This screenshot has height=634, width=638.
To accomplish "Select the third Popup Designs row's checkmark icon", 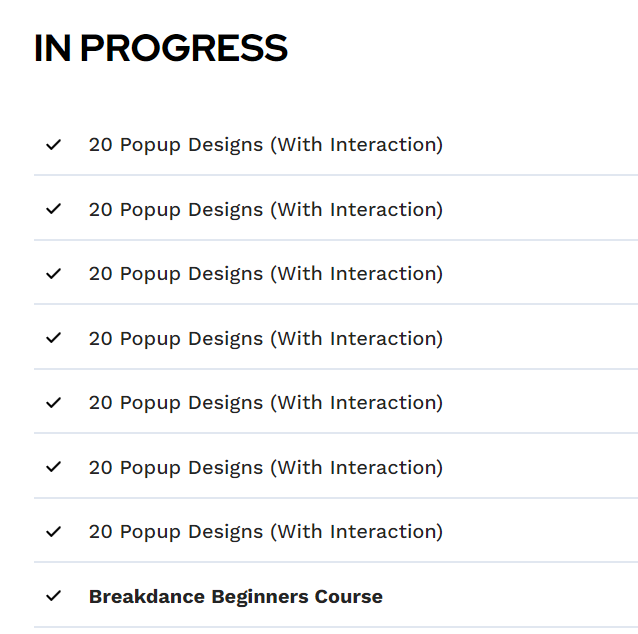I will (x=54, y=273).
